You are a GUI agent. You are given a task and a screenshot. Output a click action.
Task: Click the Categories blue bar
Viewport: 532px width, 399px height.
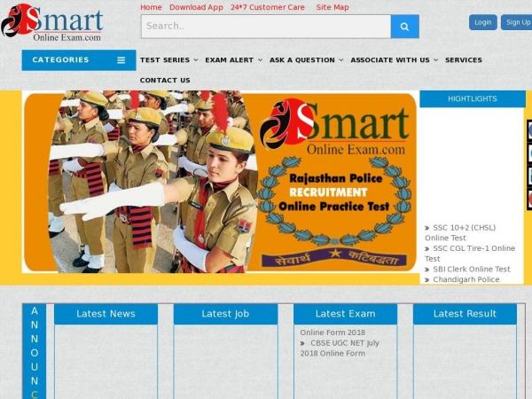coord(79,60)
